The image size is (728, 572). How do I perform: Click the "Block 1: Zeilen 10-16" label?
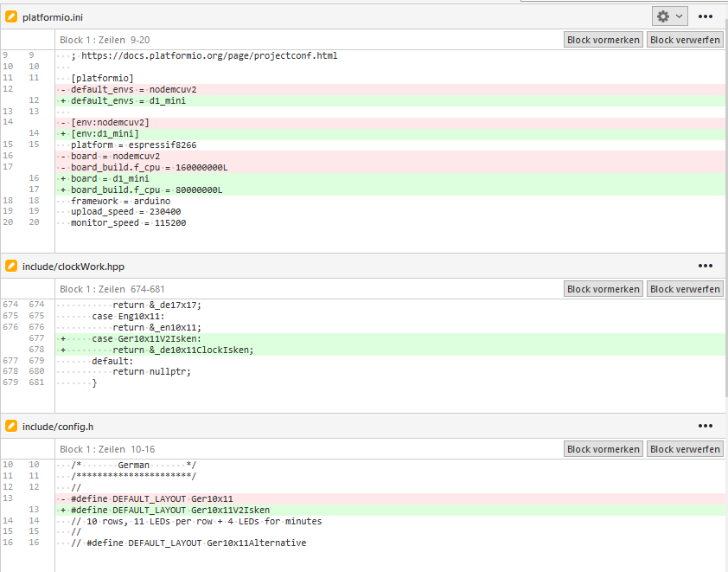[109, 448]
